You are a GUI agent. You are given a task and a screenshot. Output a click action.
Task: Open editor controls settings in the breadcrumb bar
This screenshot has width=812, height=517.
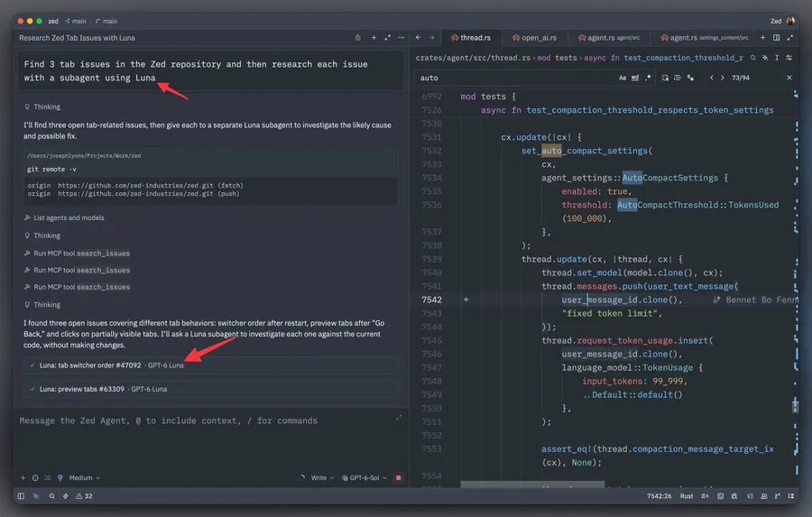click(789, 58)
